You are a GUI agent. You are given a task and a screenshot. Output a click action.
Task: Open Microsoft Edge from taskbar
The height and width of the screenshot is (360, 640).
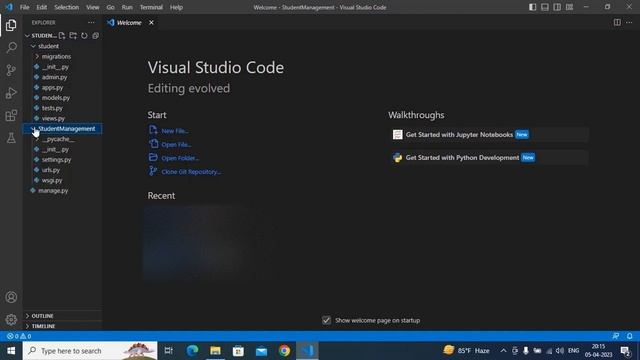pos(192,351)
